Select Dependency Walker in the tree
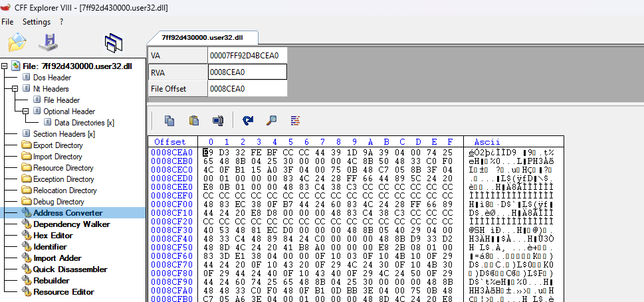This screenshot has width=644, height=302. [x=72, y=224]
